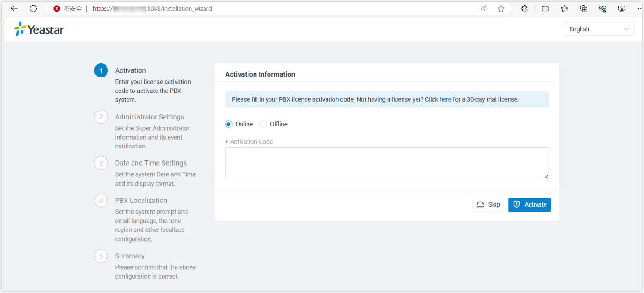
Task: Click the Activation Code text box
Action: pyautogui.click(x=387, y=163)
